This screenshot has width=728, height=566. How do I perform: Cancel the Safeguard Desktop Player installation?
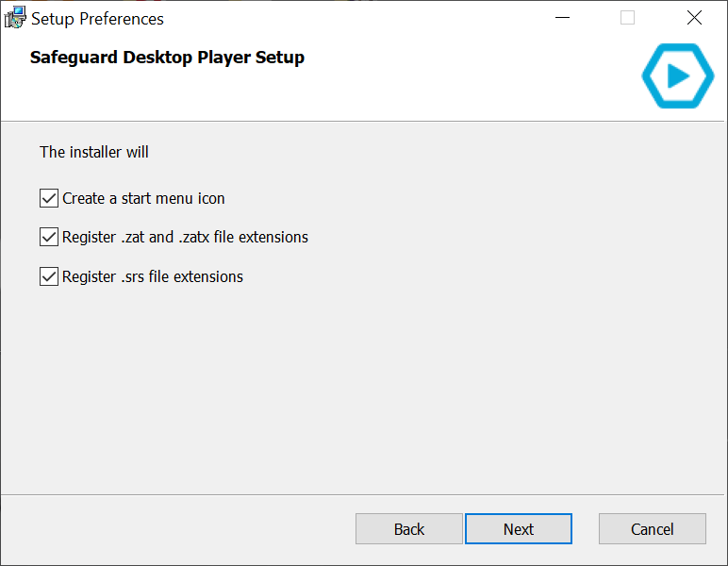[x=653, y=529]
